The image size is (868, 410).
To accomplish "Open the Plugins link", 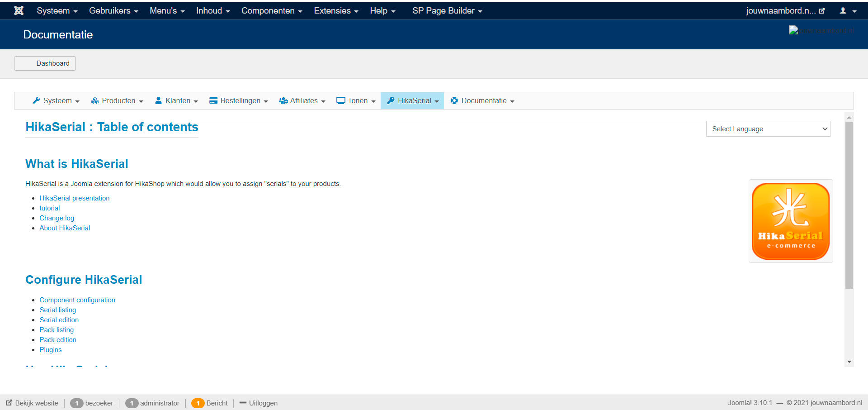I will [x=51, y=350].
